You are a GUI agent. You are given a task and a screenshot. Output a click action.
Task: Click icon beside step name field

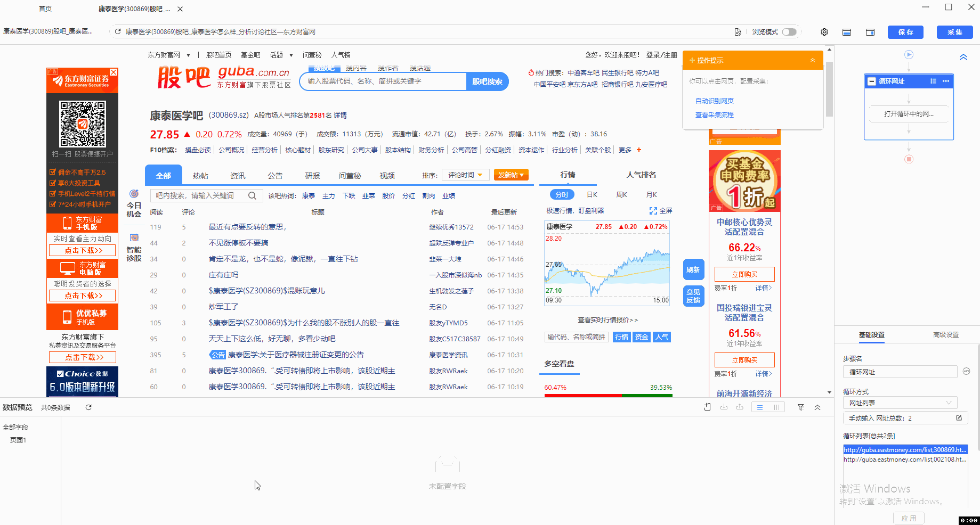click(966, 371)
